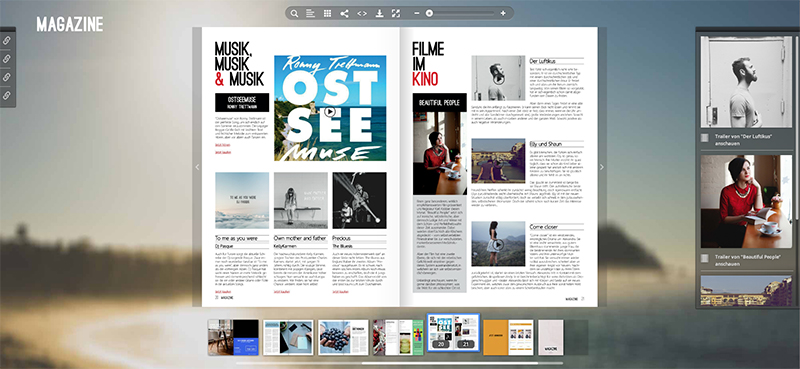Viewport: 800px width, 369px height.
Task: Click 'Trailer von "Der Luftikus" anschauen' caption
Action: click(x=742, y=140)
